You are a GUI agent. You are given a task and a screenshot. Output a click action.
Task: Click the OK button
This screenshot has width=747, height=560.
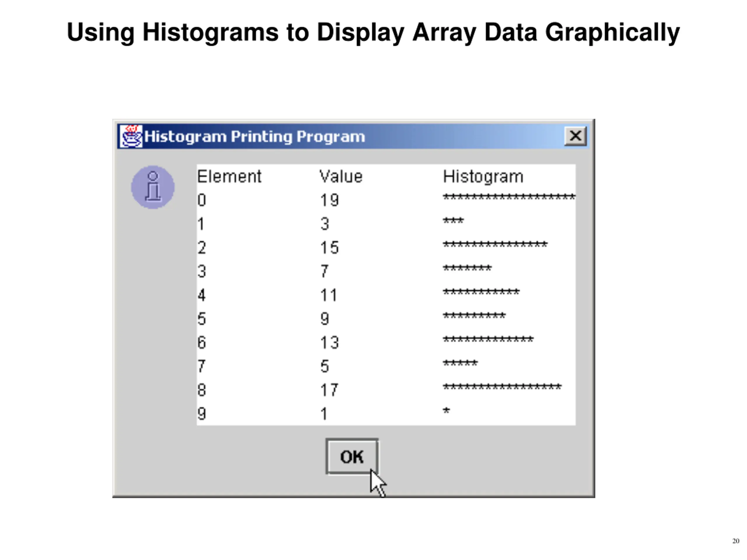[352, 456]
